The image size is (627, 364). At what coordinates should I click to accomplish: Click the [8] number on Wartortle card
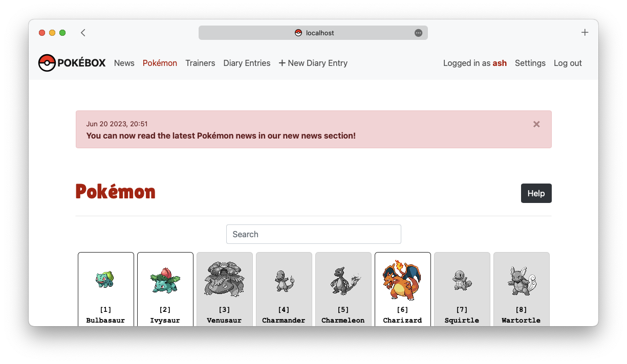(521, 310)
